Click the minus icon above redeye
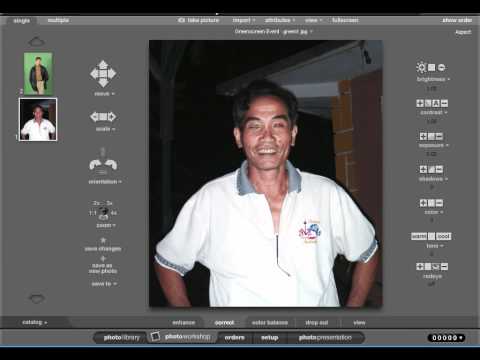Image resolution: width=480 pixels, height=360 pixels. click(444, 267)
